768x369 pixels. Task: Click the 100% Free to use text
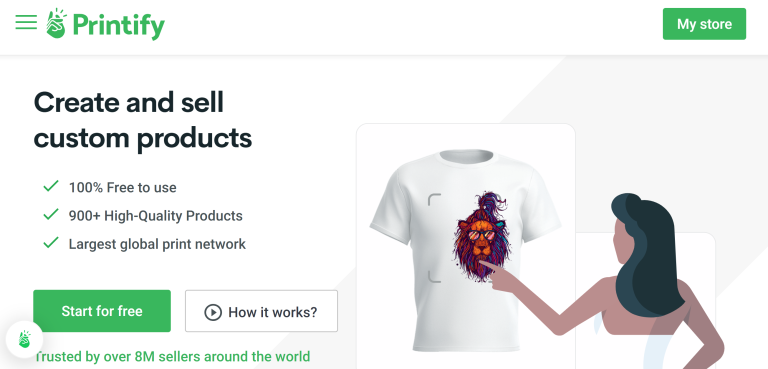pyautogui.click(x=122, y=188)
